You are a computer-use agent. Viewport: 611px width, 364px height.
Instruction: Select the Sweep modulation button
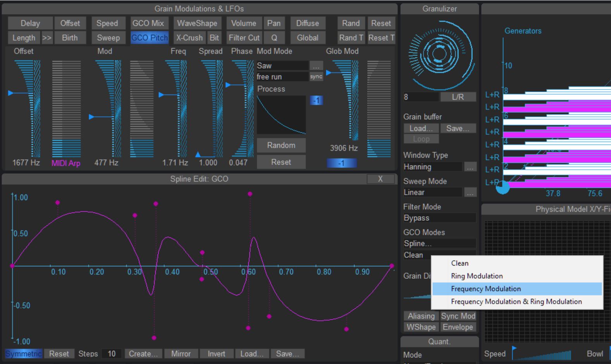pyautogui.click(x=108, y=38)
